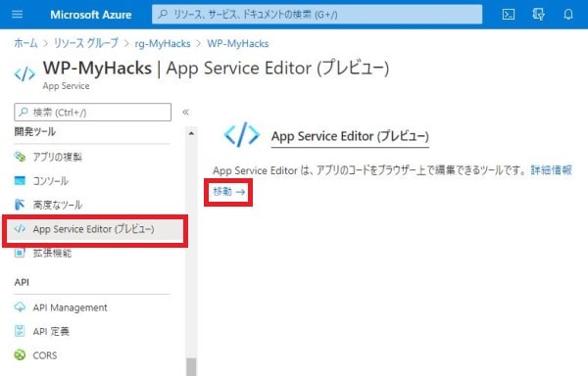Screen dimensions: 588x376
Task: Go to rg-MyHacks breadcrumb
Action: click(163, 43)
